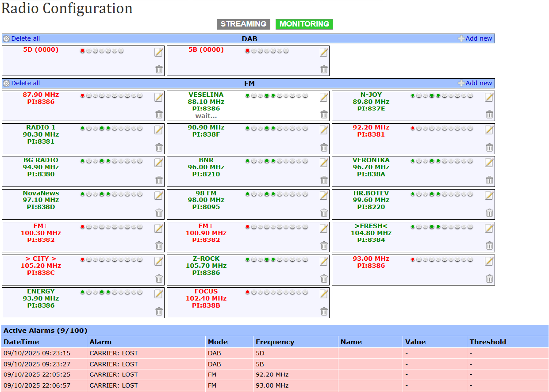The height and width of the screenshot is (392, 549).
Task: Edit the HR.BOTEV 99.60 MHz station
Action: point(489,196)
